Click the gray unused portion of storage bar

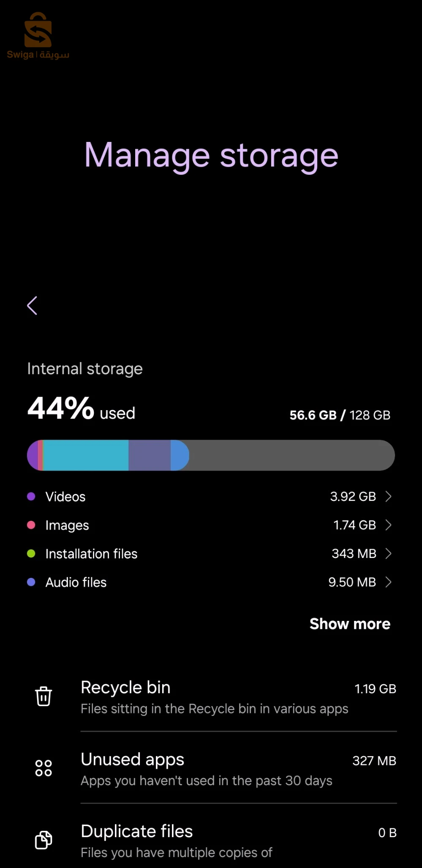pos(291,455)
